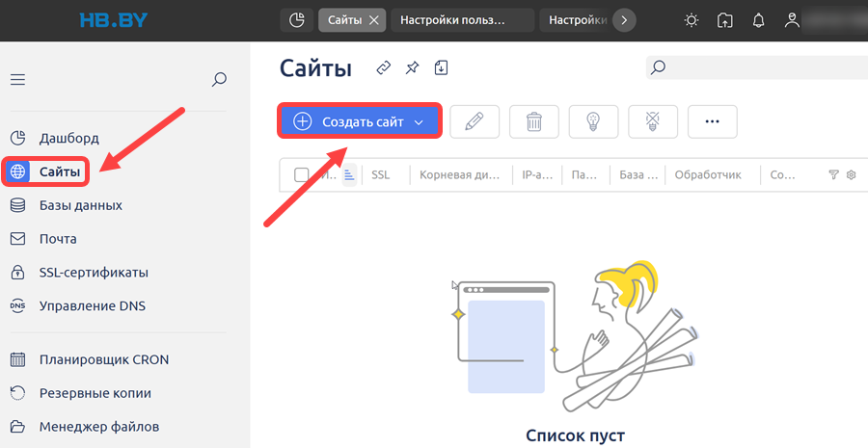
Task: Switch theme using the sun icon
Action: (x=691, y=20)
